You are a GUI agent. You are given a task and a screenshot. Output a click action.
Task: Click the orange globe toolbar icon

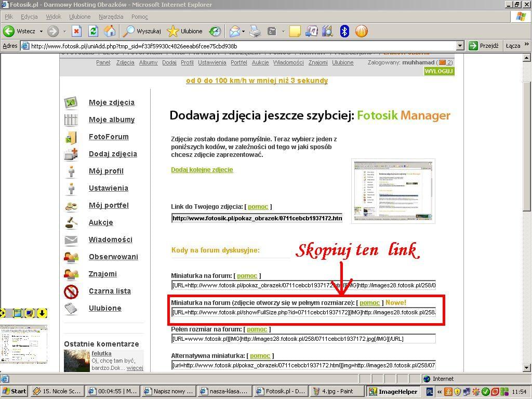[x=362, y=31]
